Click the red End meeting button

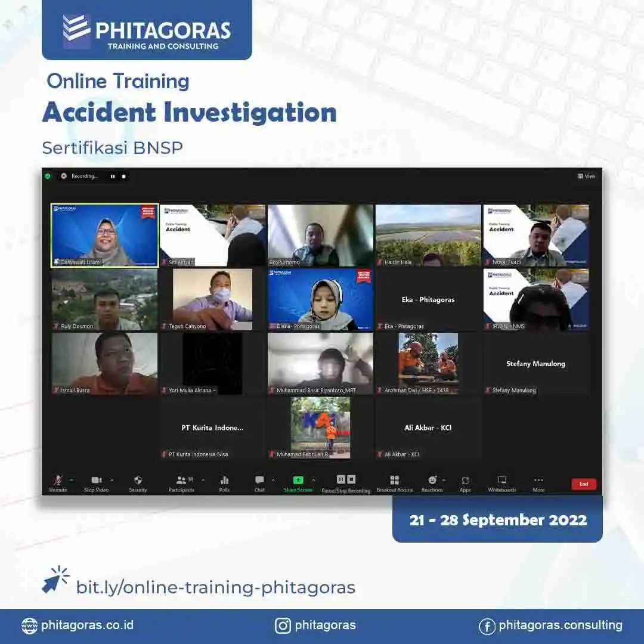(x=584, y=484)
